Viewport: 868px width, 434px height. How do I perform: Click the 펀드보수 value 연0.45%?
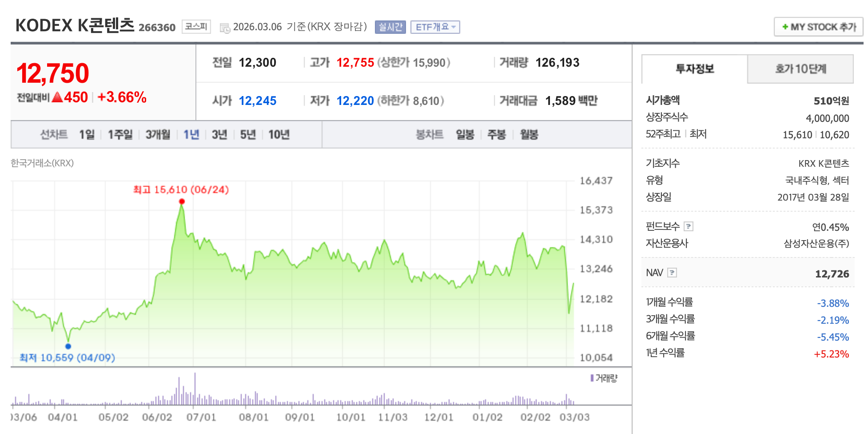[x=831, y=227]
